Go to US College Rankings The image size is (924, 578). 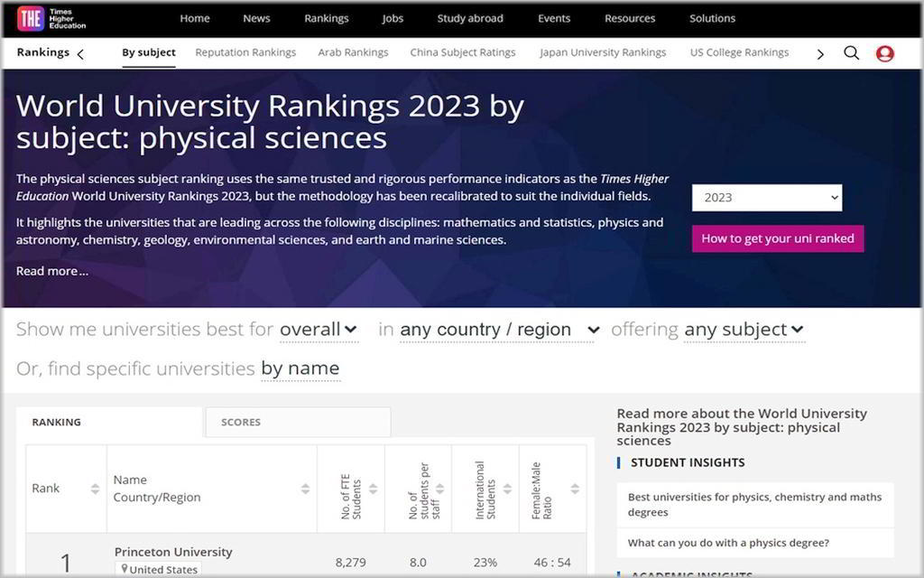click(739, 52)
